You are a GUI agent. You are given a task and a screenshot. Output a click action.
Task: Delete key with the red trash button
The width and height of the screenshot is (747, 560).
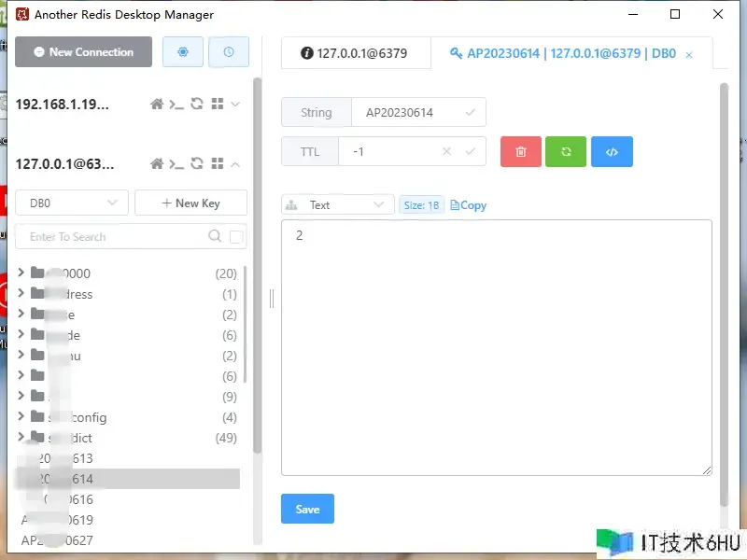coord(521,151)
